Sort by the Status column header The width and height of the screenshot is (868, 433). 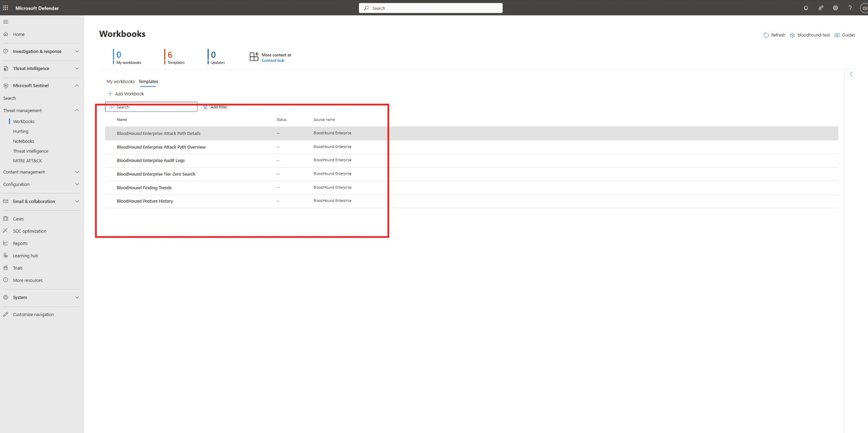(x=281, y=120)
